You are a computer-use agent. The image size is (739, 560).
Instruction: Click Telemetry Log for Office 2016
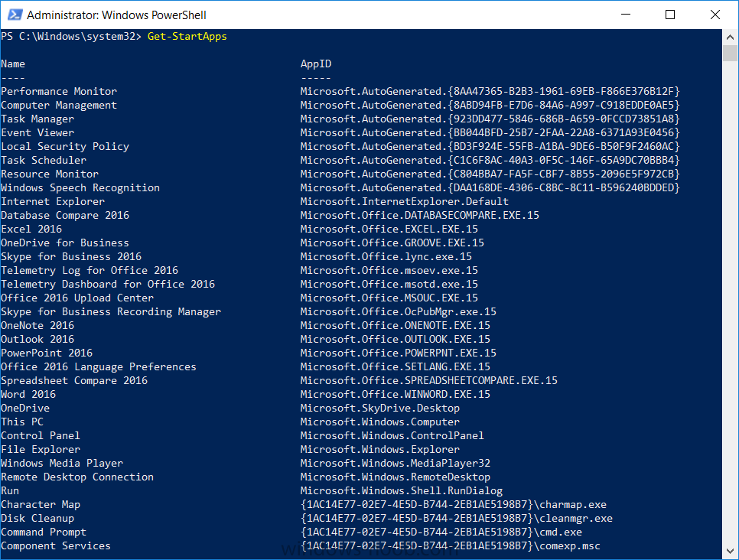coord(90,270)
